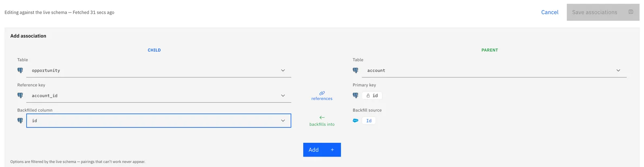
Task: Click the id primary key chip
Action: [372, 96]
